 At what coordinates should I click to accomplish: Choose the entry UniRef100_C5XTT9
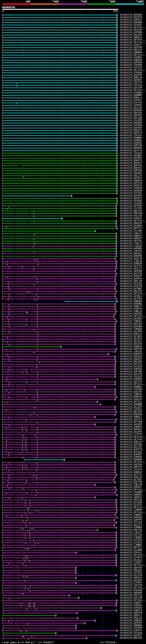pos(131,82)
